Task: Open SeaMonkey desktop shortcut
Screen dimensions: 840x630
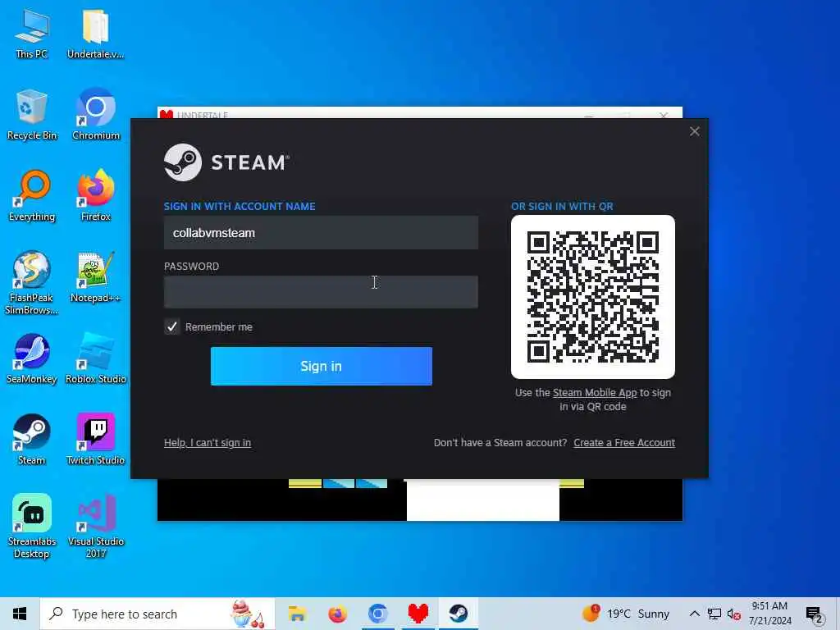Action: click(x=32, y=359)
